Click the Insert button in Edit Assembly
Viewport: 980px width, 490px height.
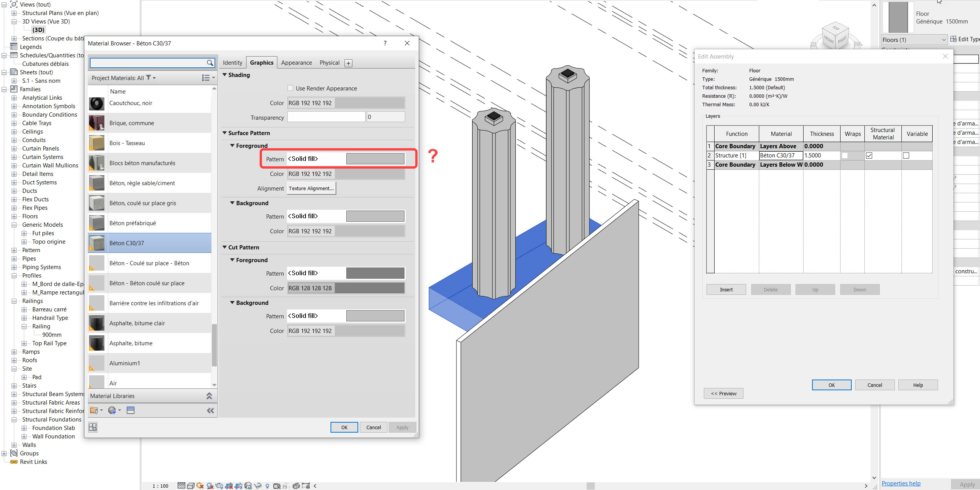726,289
